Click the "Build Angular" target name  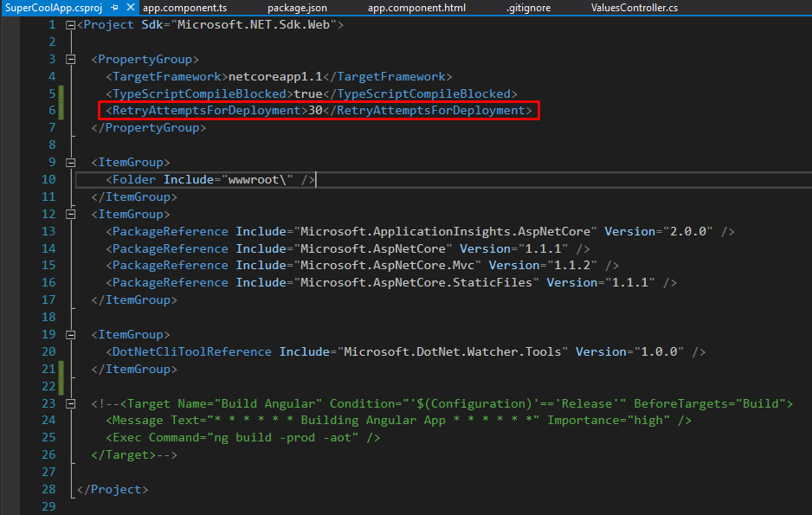(267, 403)
